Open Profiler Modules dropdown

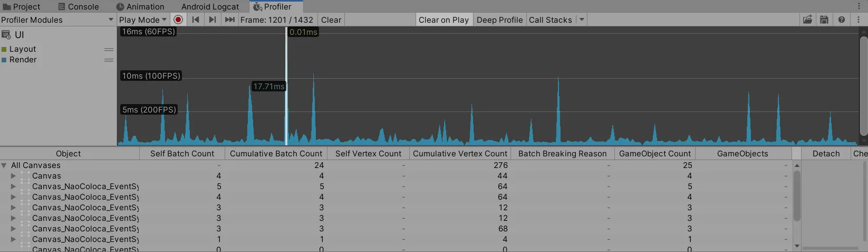pos(57,20)
